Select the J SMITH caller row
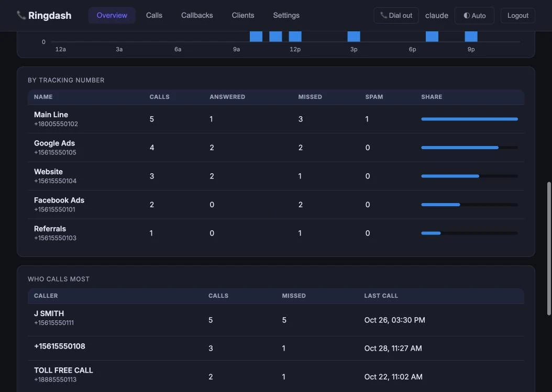The width and height of the screenshot is (552, 392). click(276, 320)
